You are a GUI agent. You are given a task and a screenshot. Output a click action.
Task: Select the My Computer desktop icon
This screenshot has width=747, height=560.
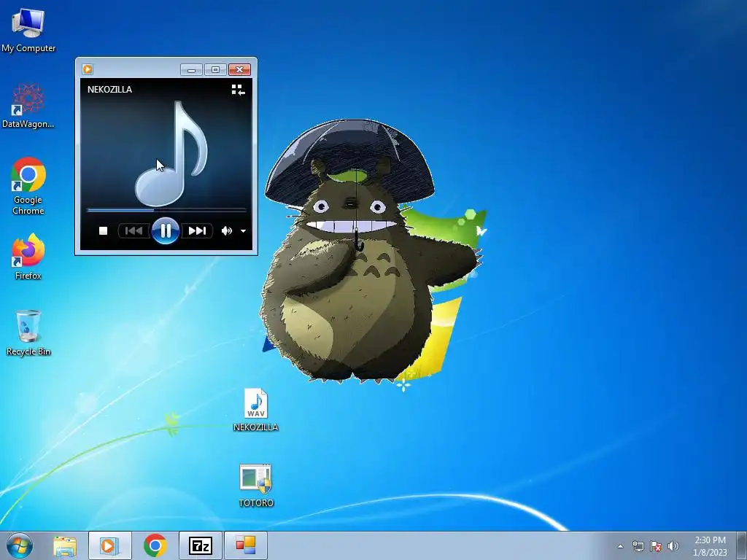[28, 31]
